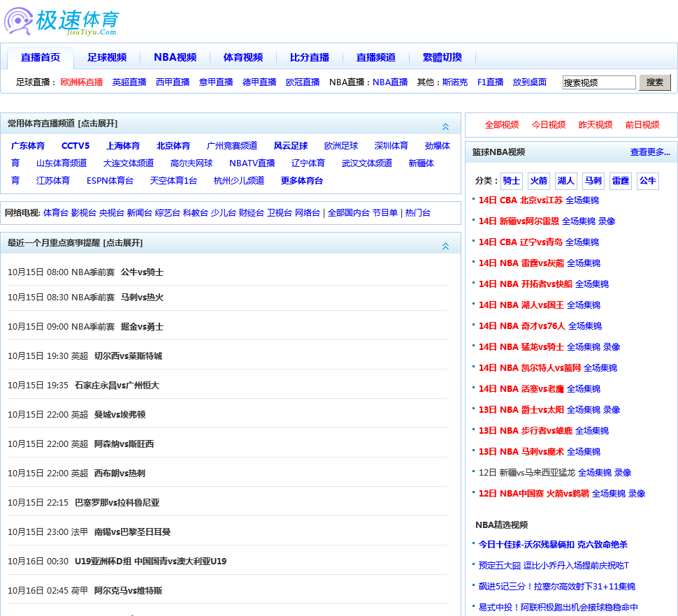Open 今日十佳球-沃尔残暴俩扣 video
The height and width of the screenshot is (616, 678).
click(553, 544)
